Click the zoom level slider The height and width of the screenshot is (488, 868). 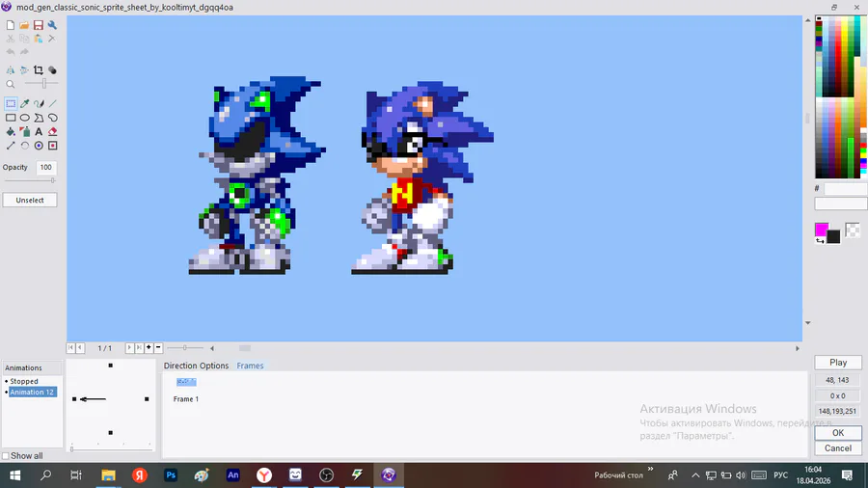[x=41, y=84]
